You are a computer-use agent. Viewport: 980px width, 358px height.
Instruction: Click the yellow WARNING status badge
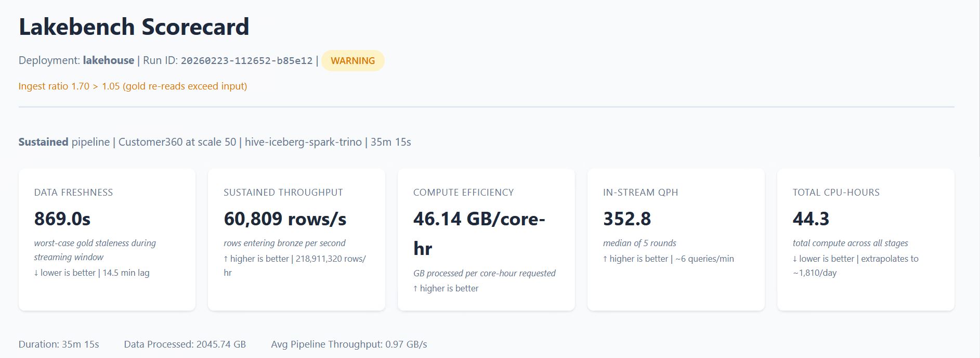[352, 61]
